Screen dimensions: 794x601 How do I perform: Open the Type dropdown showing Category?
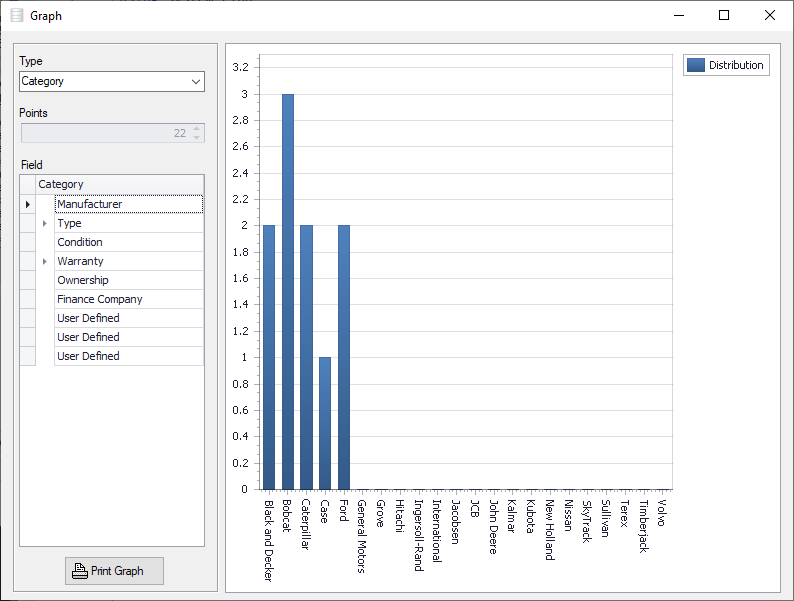(x=112, y=82)
